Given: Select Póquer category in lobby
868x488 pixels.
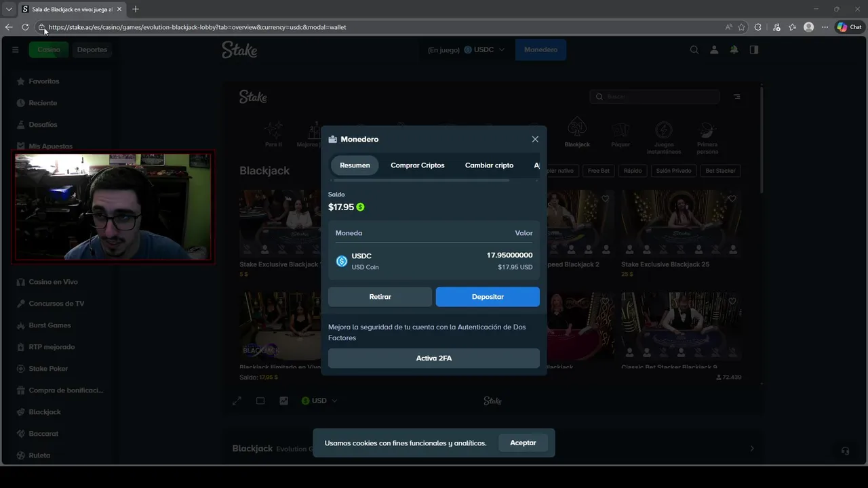Looking at the screenshot, I should (x=620, y=134).
